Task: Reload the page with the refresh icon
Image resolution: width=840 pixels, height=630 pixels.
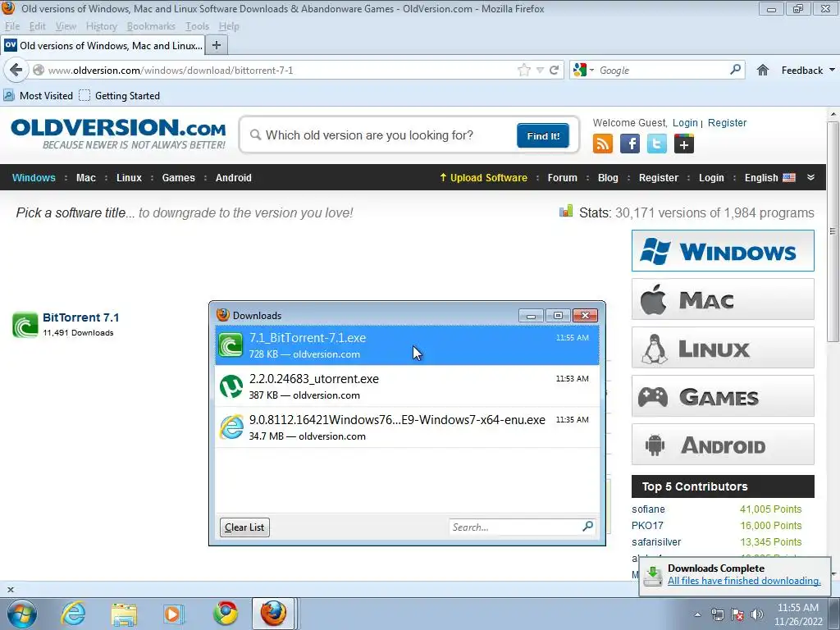Action: point(554,71)
